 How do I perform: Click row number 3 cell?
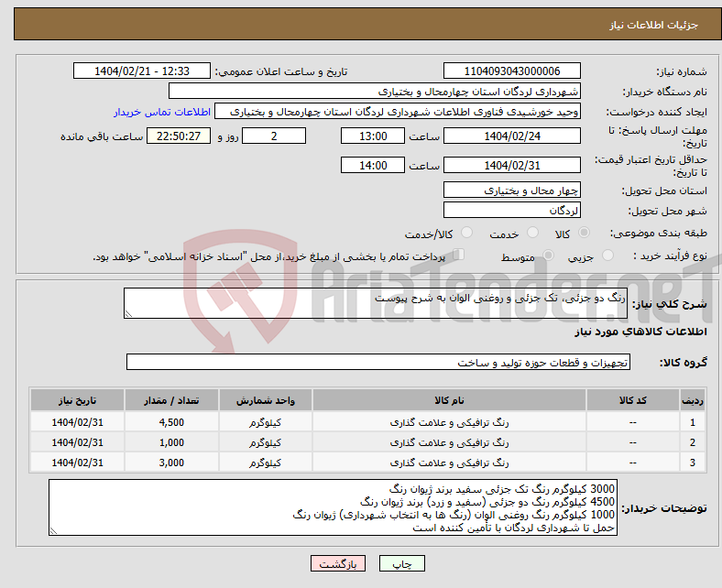coord(692,463)
